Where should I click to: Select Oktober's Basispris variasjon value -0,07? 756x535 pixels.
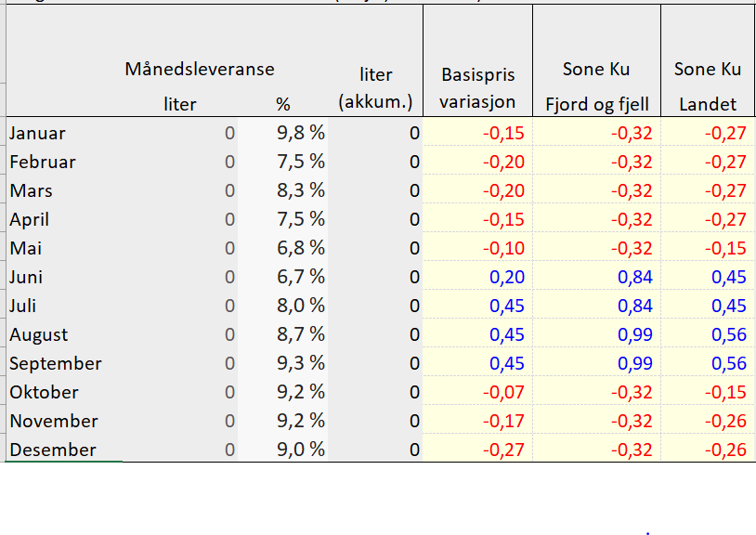[x=503, y=392]
